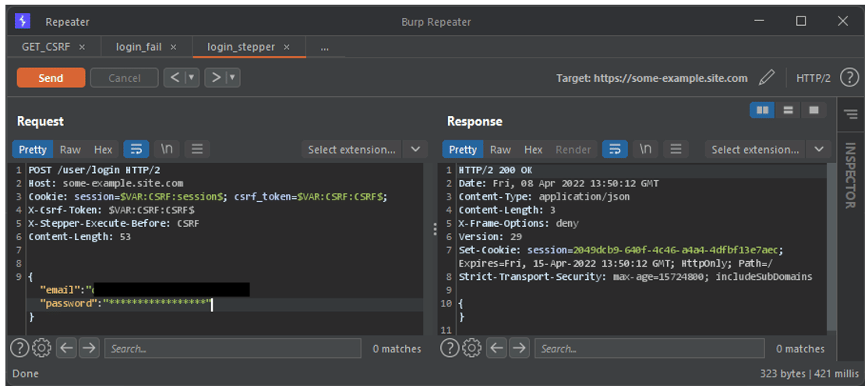Screen dimensions: 868x389
Task: Click the orange Send button
Action: tap(51, 78)
